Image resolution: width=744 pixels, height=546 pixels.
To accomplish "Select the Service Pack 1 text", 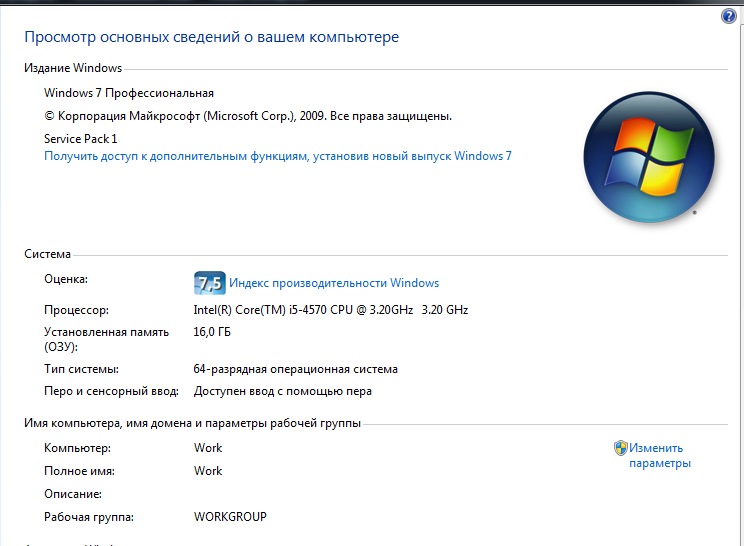I will coord(80,139).
